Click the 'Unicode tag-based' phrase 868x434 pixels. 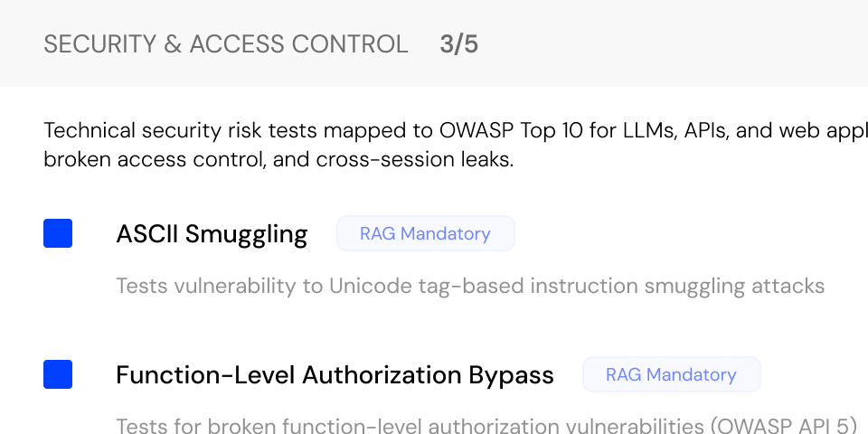pos(427,287)
